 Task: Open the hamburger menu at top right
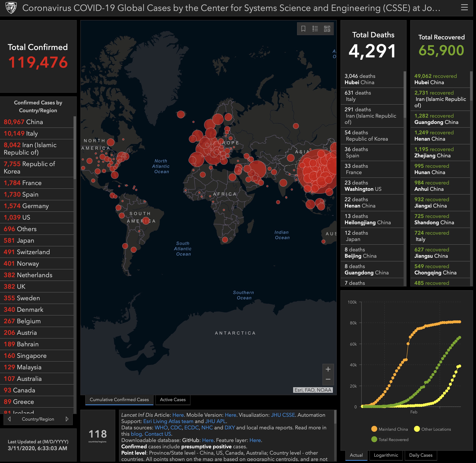pos(464,7)
